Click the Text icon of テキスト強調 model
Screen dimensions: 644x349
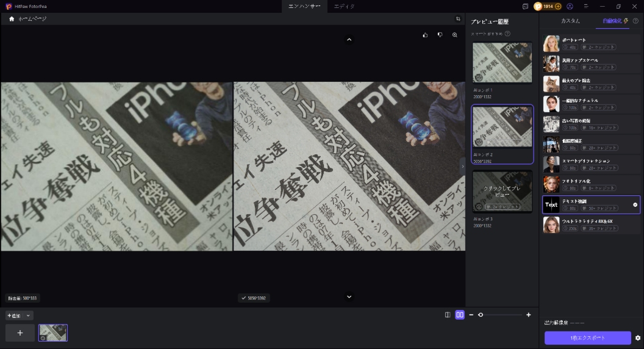point(551,205)
